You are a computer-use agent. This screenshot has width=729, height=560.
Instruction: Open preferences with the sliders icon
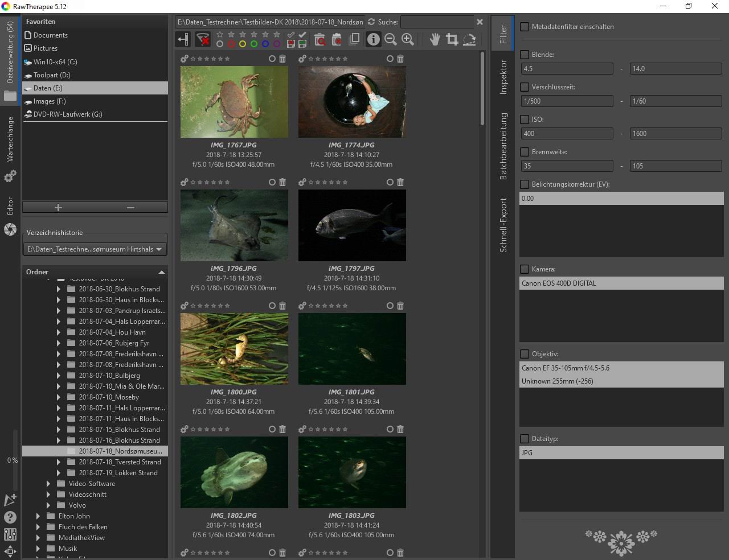click(x=10, y=534)
